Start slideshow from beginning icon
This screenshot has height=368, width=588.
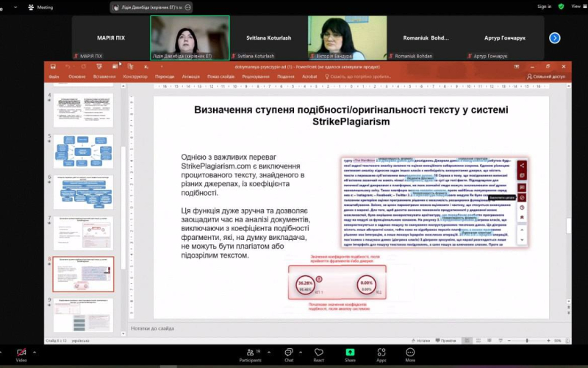[99, 66]
